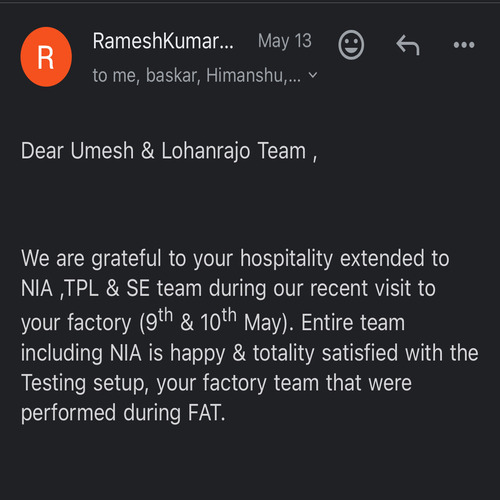
Task: Show full recipients from the 'to me' line
Action: pos(197,75)
